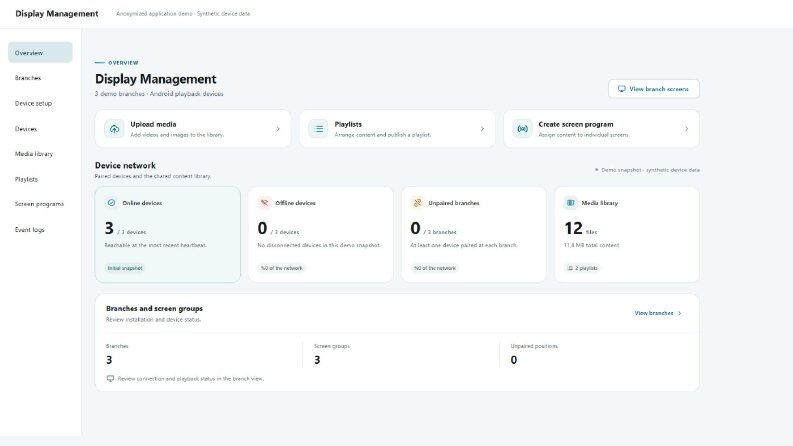This screenshot has width=793, height=446.
Task: Click the monitor icon beside Review connection note
Action: pyautogui.click(x=110, y=378)
